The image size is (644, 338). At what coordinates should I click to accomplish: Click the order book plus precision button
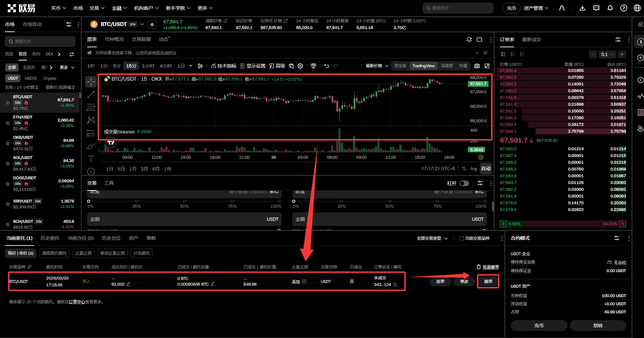[622, 54]
